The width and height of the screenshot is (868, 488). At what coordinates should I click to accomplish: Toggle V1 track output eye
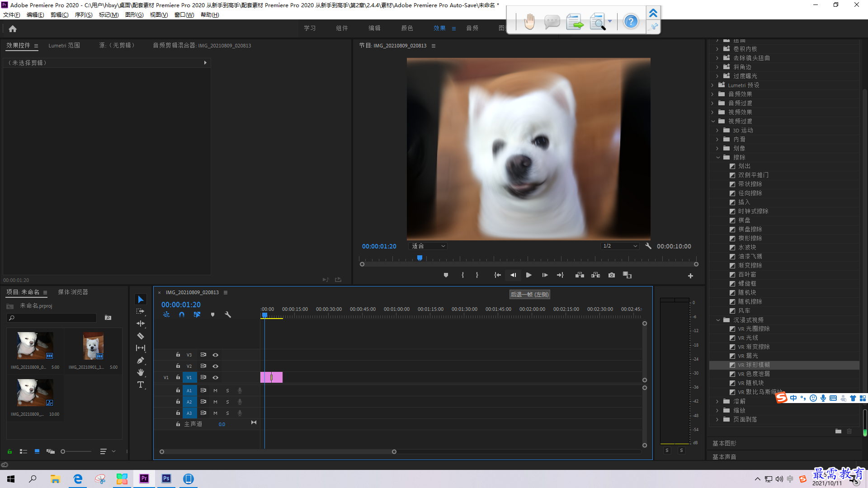click(x=216, y=378)
